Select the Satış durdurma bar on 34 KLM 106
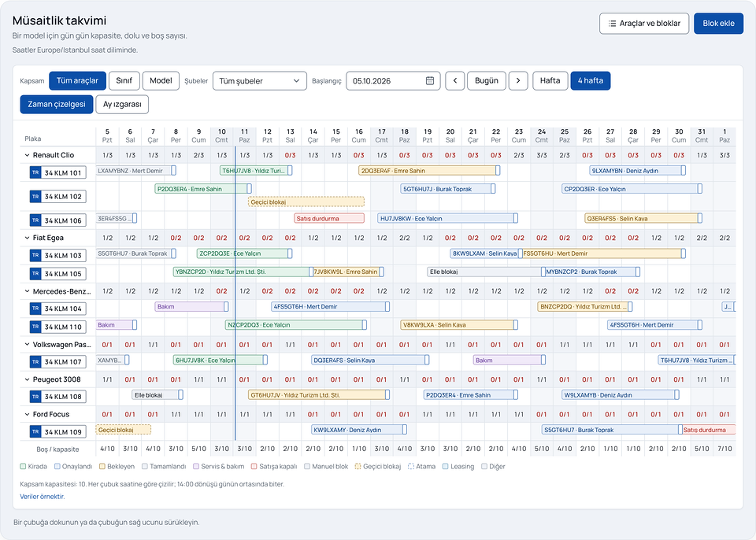 click(329, 218)
